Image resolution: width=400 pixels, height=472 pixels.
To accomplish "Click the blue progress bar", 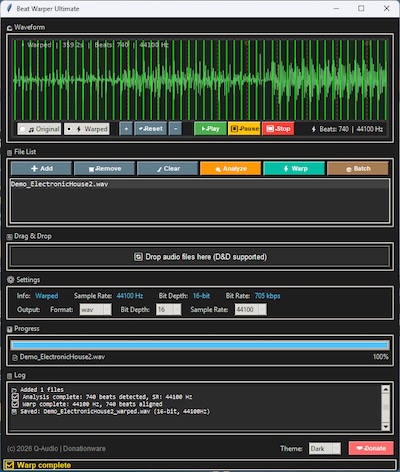I will click(200, 345).
